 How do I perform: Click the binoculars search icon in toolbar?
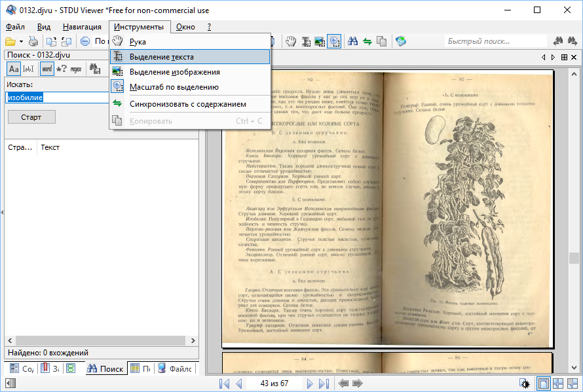point(353,41)
